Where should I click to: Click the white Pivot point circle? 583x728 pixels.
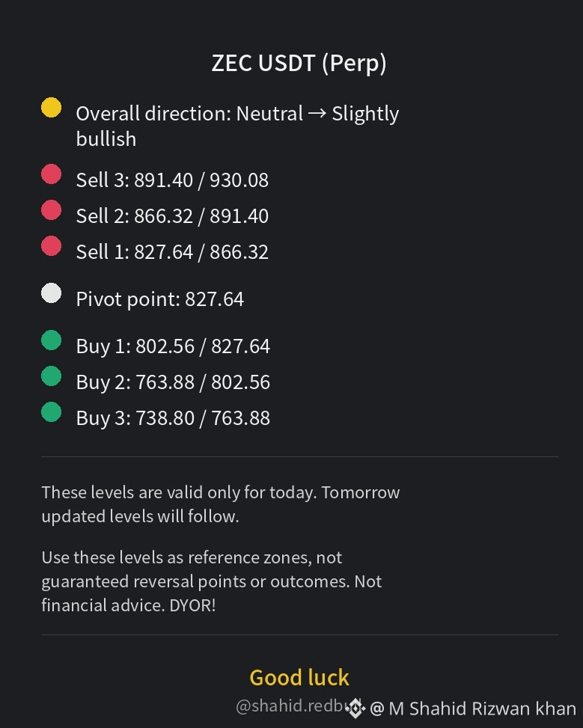tap(51, 293)
